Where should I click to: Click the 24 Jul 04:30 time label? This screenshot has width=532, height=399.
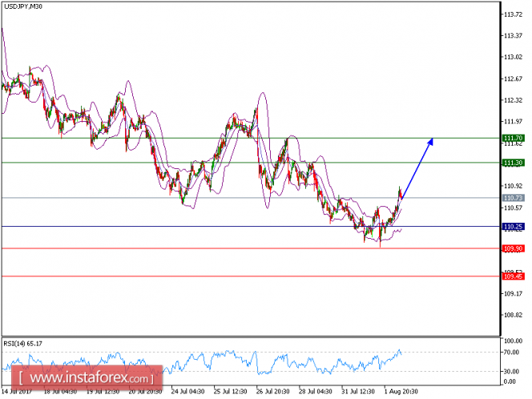[x=188, y=392]
